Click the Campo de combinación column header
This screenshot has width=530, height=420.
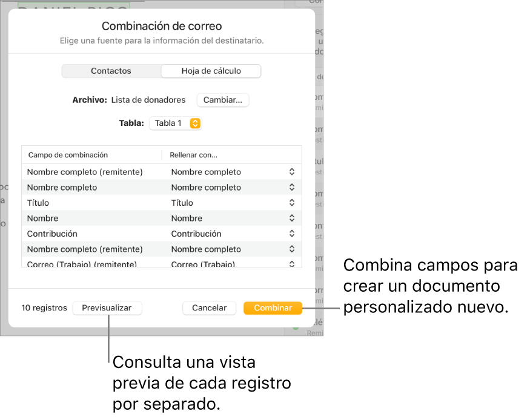click(68, 155)
